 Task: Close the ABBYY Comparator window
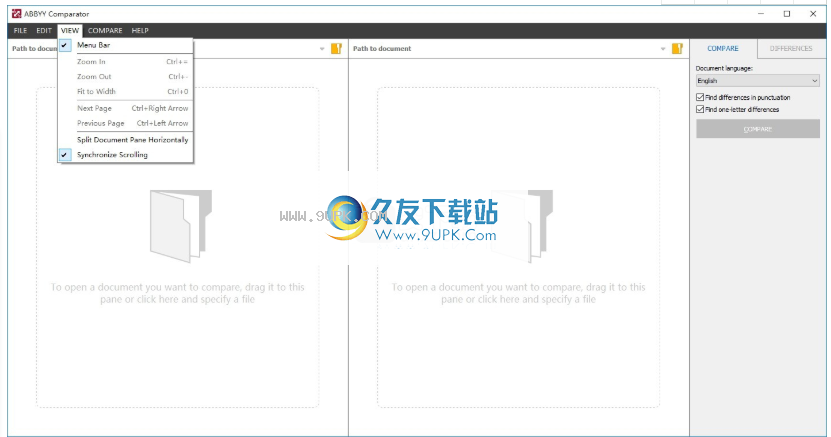[813, 14]
